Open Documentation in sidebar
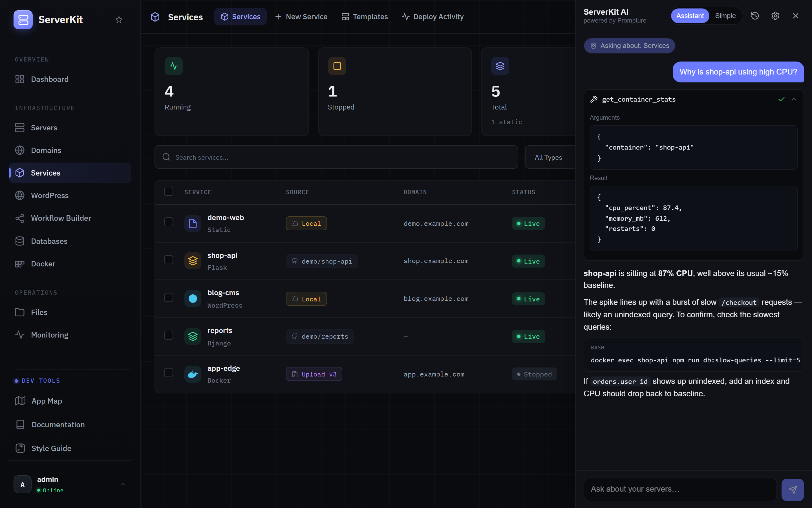Image resolution: width=812 pixels, height=508 pixels. 70,425
